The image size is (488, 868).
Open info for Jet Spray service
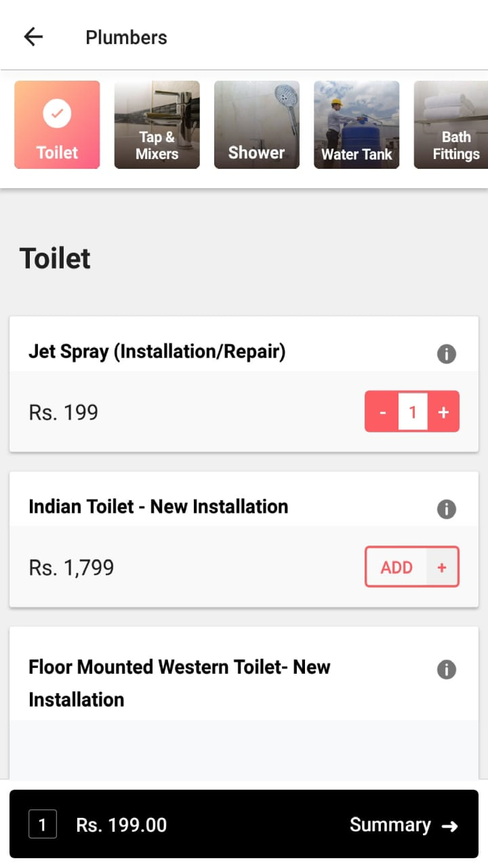(x=446, y=354)
